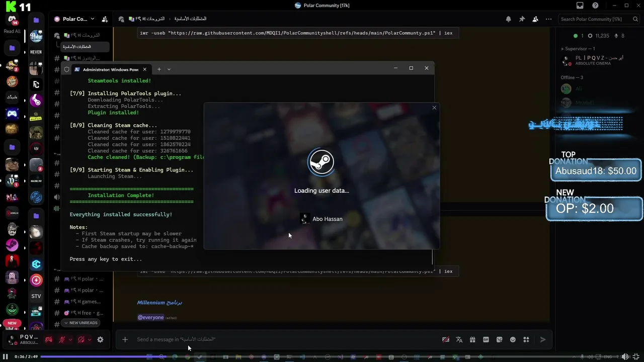Close the Administrator: Windows PowerShell tab

pos(145,69)
